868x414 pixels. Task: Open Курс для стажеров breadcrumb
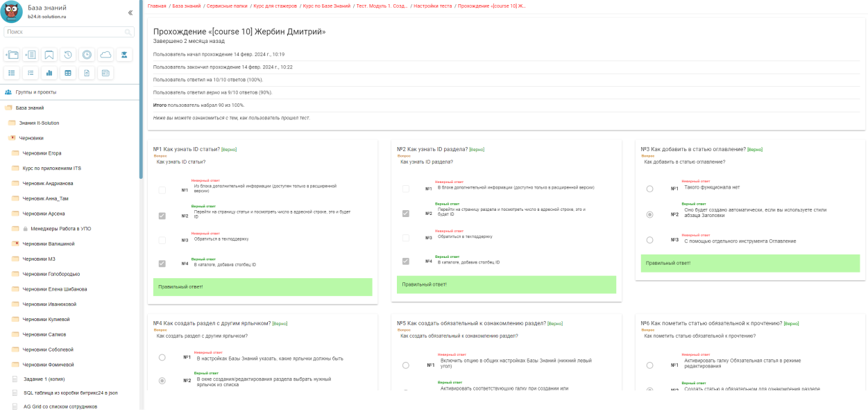(x=276, y=6)
